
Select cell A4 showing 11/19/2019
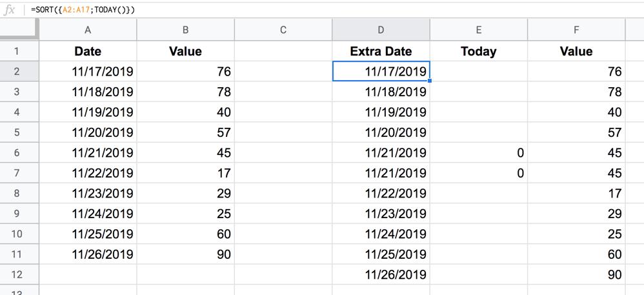tap(88, 112)
